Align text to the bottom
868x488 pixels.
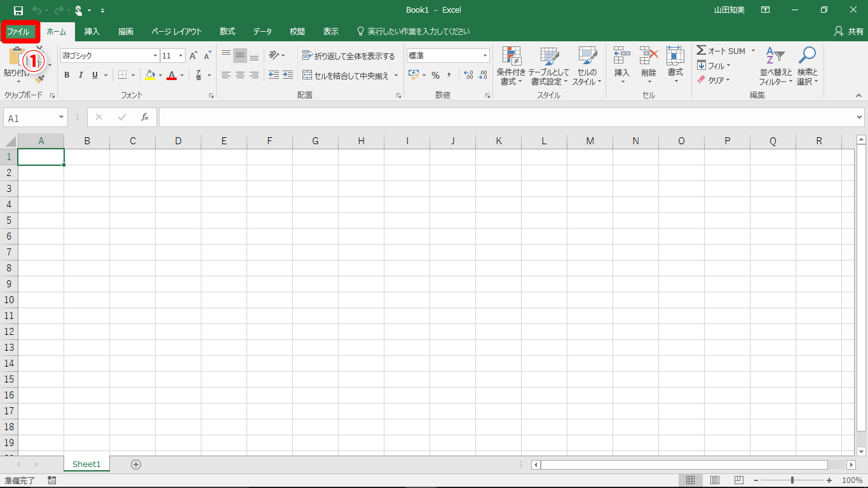click(x=254, y=56)
